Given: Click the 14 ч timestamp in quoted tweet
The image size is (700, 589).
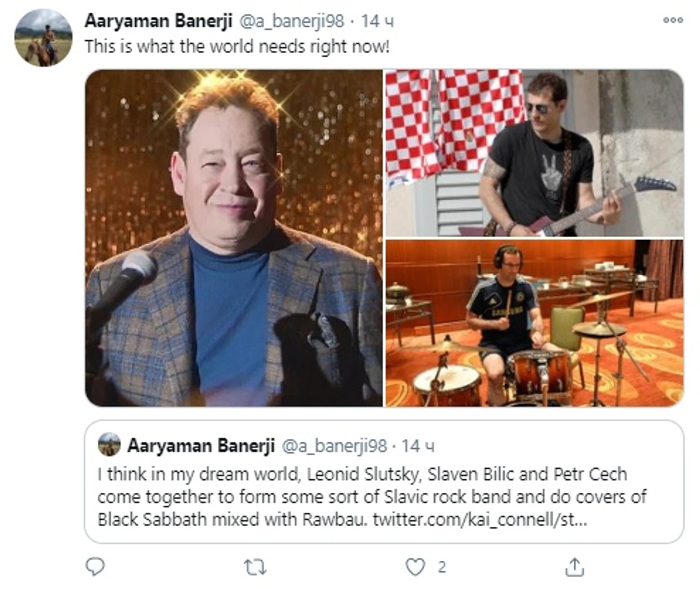Looking at the screenshot, I should pos(418,446).
